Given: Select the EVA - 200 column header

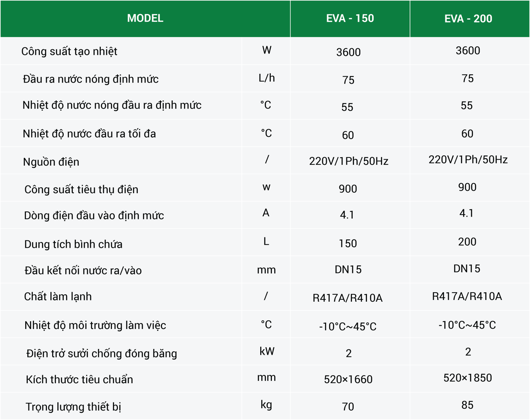Looking at the screenshot, I should (468, 19).
